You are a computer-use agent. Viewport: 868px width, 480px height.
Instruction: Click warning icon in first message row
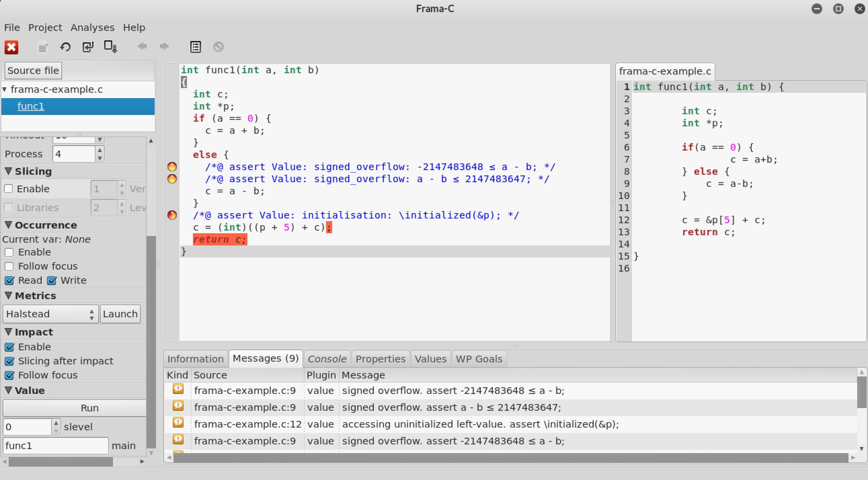(x=178, y=389)
